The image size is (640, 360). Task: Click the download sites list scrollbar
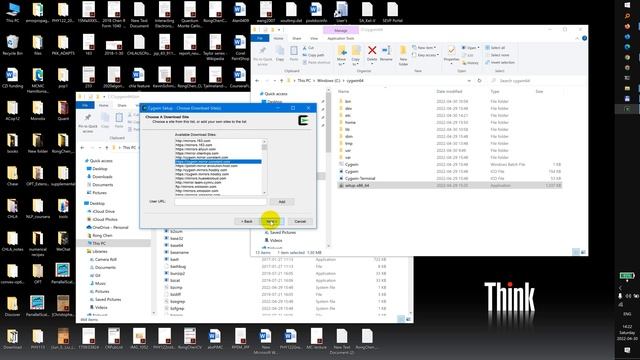[x=264, y=167]
